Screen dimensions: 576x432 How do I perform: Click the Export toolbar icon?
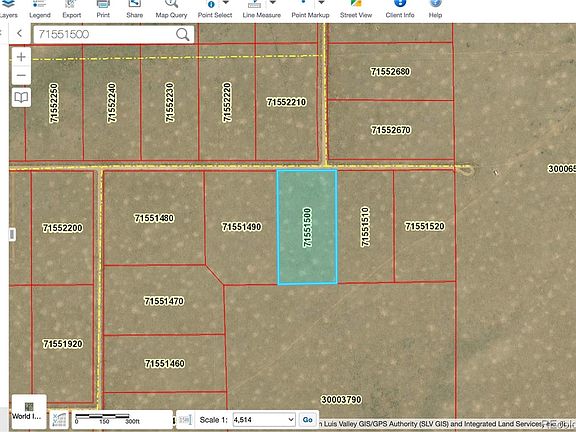72,10
